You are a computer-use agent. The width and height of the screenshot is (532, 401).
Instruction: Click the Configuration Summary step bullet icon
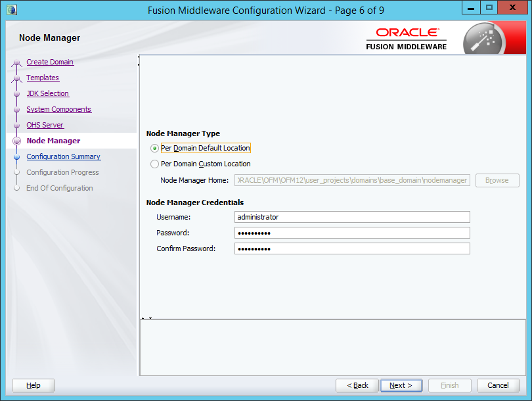click(x=17, y=157)
